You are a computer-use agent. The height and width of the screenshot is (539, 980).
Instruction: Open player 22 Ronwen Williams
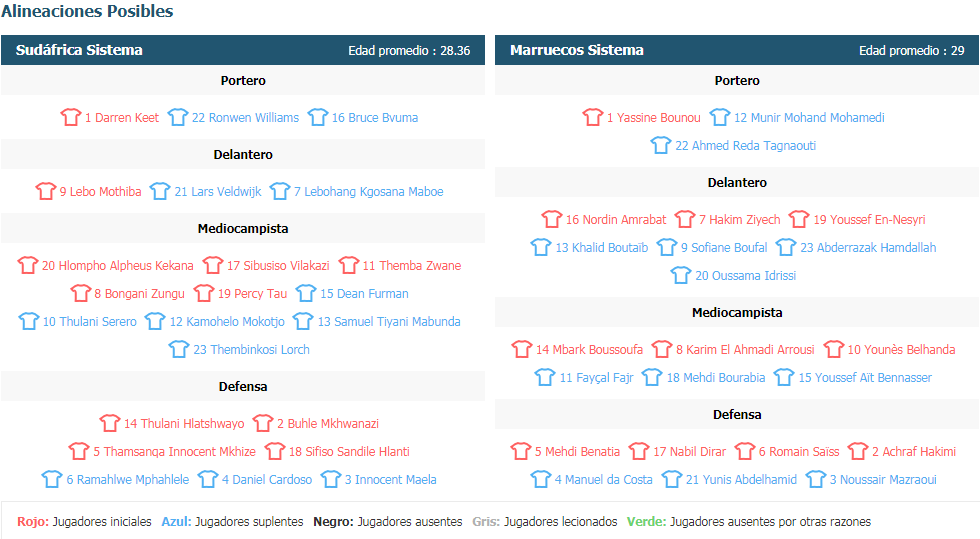(245, 118)
